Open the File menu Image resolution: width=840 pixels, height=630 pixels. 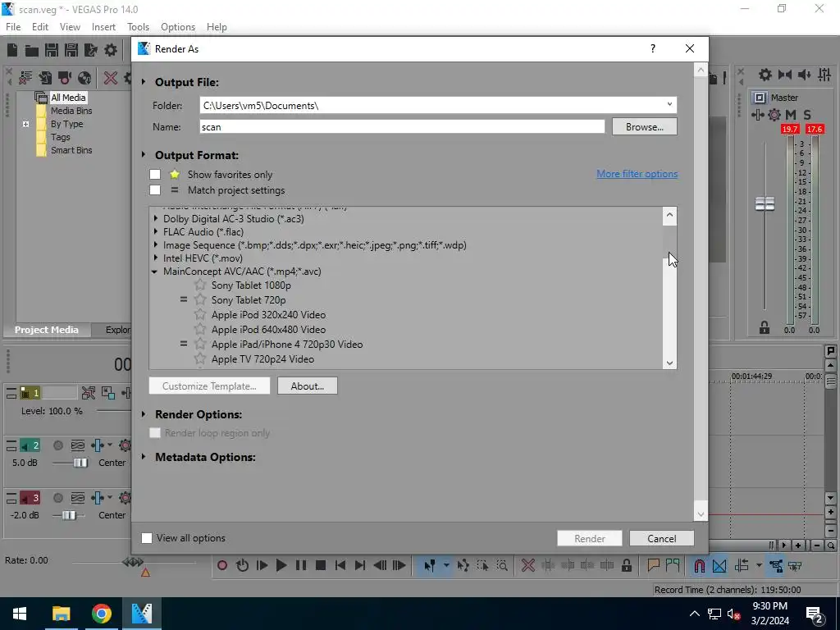tap(13, 27)
